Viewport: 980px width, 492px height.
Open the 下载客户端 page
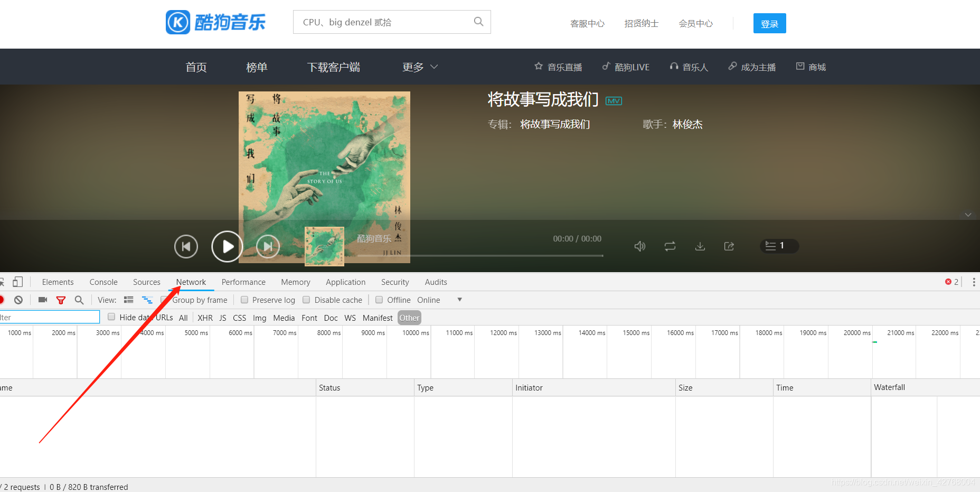coord(334,67)
